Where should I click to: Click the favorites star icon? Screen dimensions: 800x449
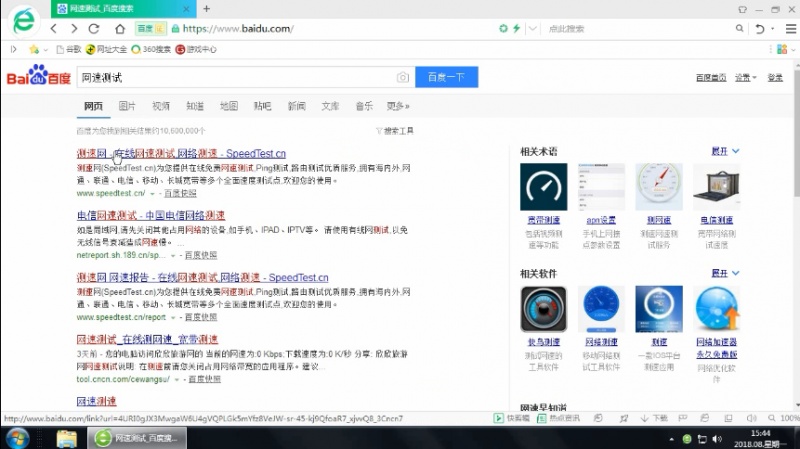[x=34, y=49]
